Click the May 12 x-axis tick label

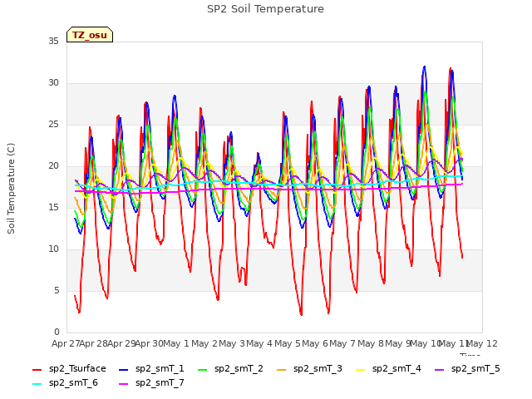[482, 343]
